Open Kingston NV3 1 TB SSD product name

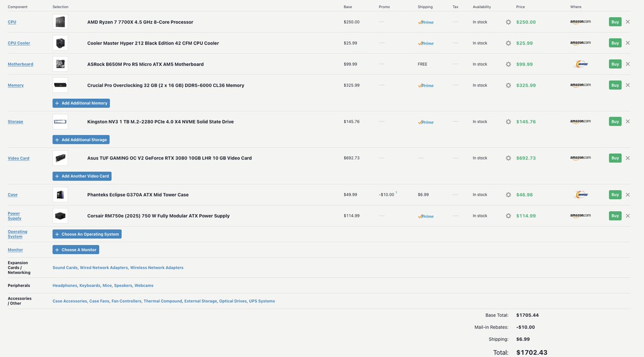tap(160, 122)
